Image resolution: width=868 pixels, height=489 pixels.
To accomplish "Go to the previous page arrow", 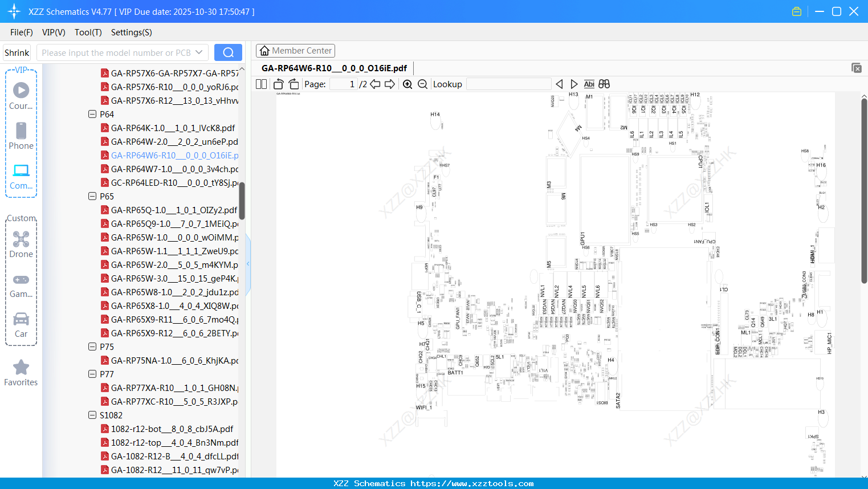I will pos(375,84).
